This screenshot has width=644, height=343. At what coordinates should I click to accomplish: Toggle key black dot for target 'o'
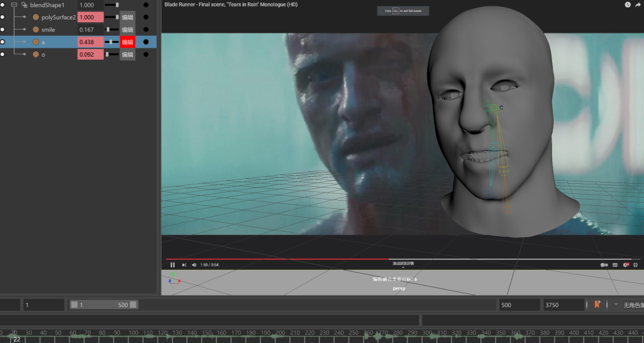pos(146,54)
